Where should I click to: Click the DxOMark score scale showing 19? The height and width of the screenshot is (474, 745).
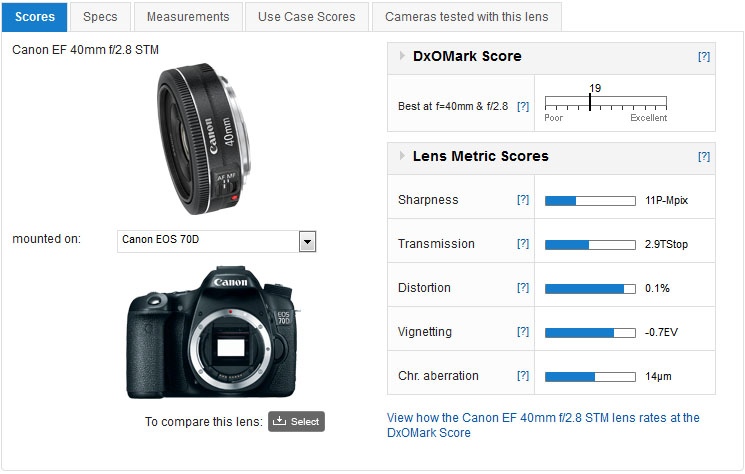click(606, 103)
